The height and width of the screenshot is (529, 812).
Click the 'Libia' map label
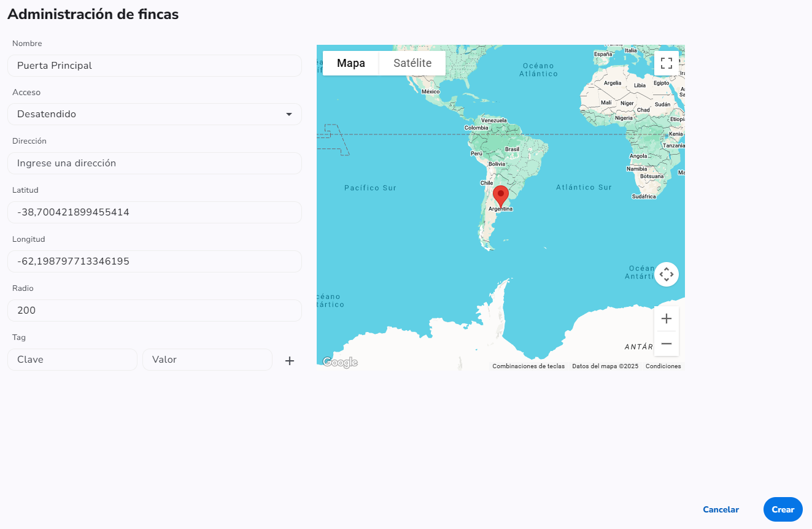click(640, 85)
